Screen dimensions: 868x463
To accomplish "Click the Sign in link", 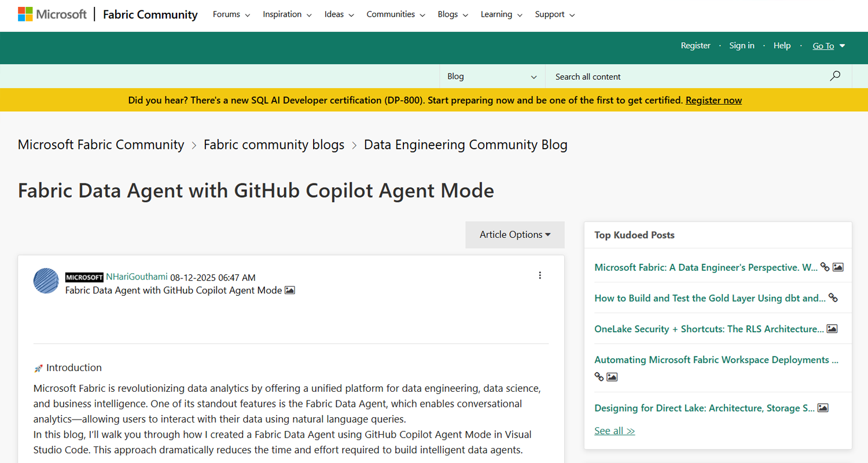I will 742,46.
